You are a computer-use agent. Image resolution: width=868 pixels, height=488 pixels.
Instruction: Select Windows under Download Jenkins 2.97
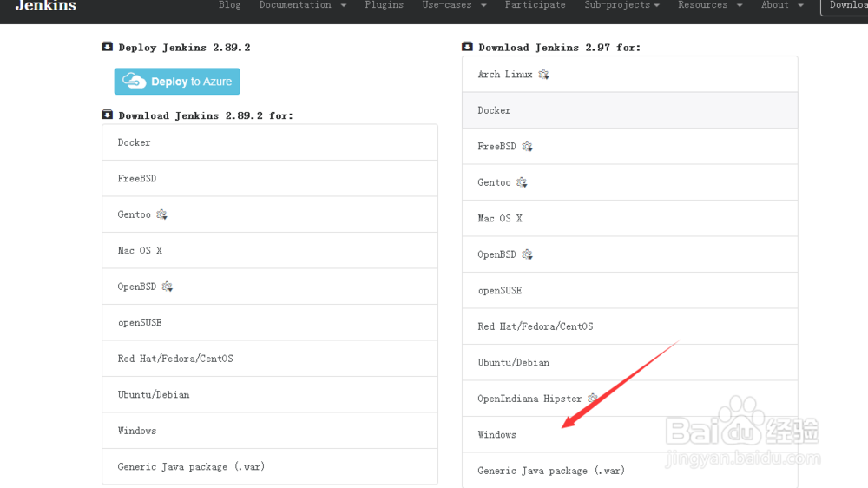coord(497,434)
